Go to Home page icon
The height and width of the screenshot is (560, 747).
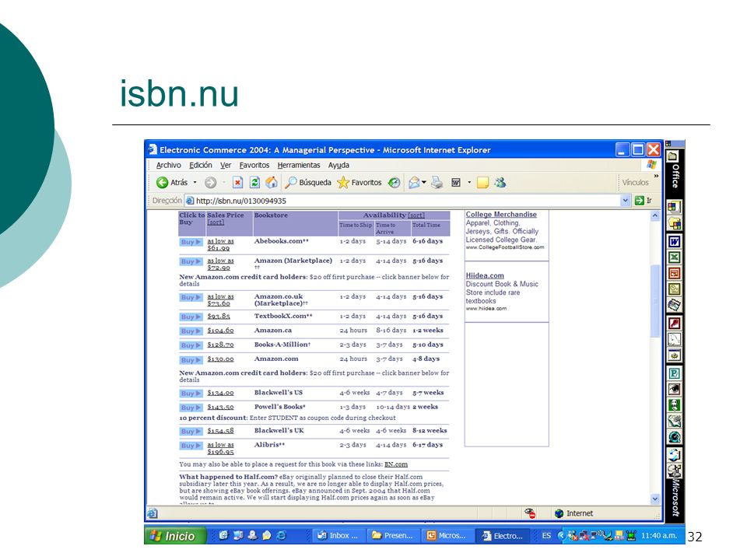coord(272,182)
